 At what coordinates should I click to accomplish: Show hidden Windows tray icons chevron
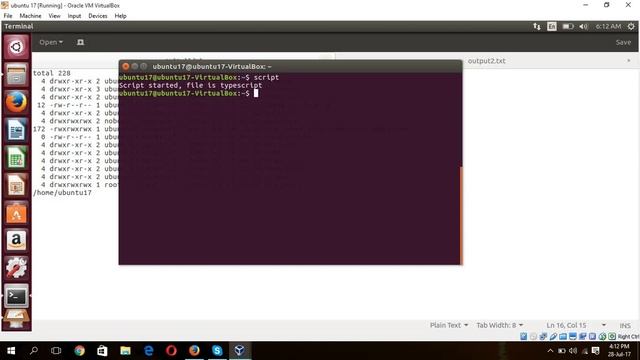[550, 351]
